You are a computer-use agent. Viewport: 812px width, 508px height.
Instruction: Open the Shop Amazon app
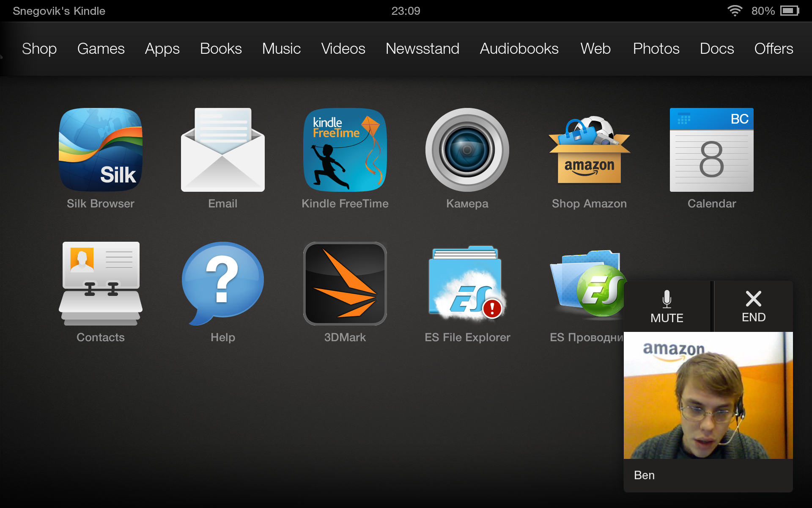589,150
